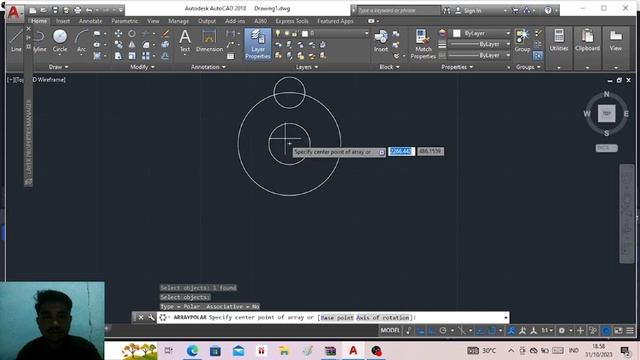
Task: Expand the Annotation panel
Action: coord(208,67)
